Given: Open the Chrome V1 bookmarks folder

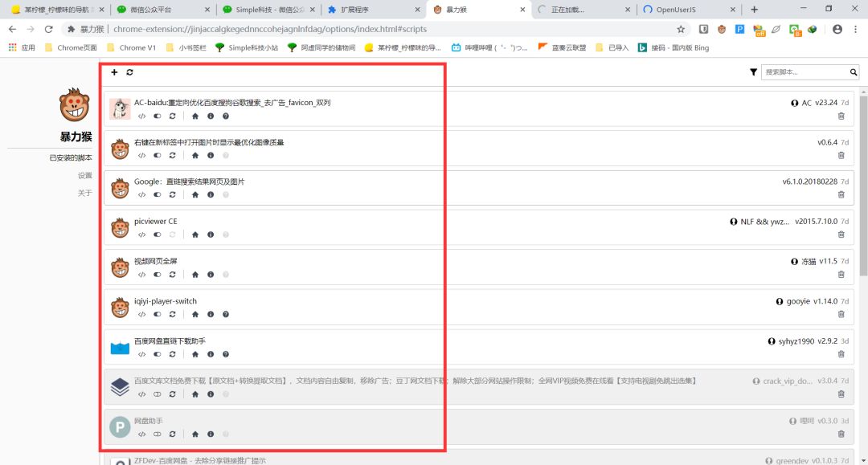Looking at the screenshot, I should 131,47.
